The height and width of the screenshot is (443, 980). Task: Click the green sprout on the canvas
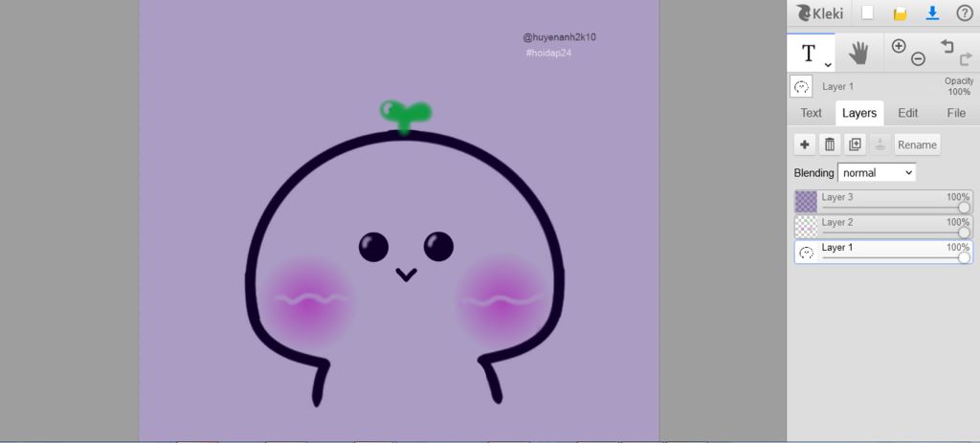[406, 117]
